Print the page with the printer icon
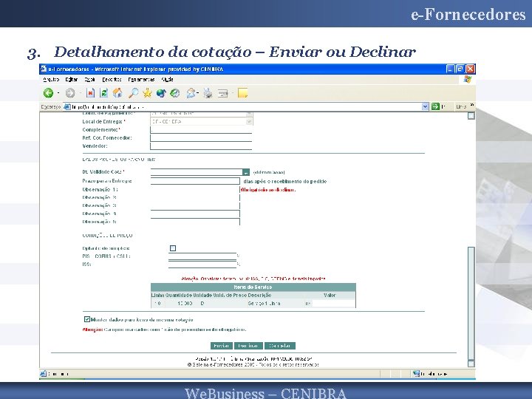This screenshot has height=399, width=532. (x=208, y=93)
